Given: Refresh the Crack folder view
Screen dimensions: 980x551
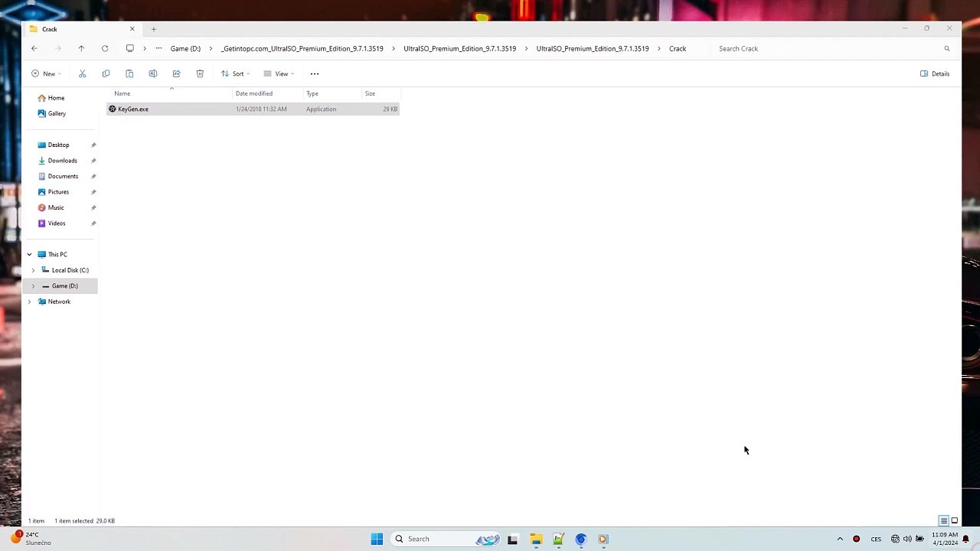Looking at the screenshot, I should [105, 48].
